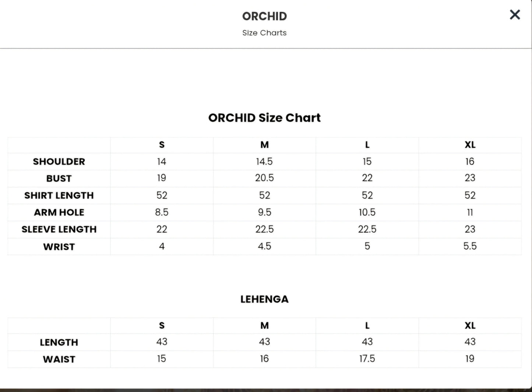Viewport: 532px width, 392px height.
Task: Click the WAIST row label in Lehenga table
Action: tap(59, 359)
